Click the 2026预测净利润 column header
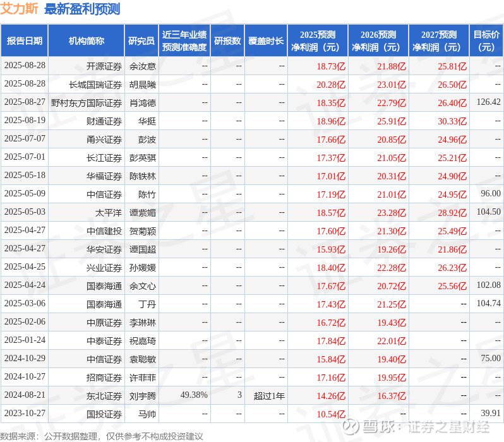 tap(378, 41)
